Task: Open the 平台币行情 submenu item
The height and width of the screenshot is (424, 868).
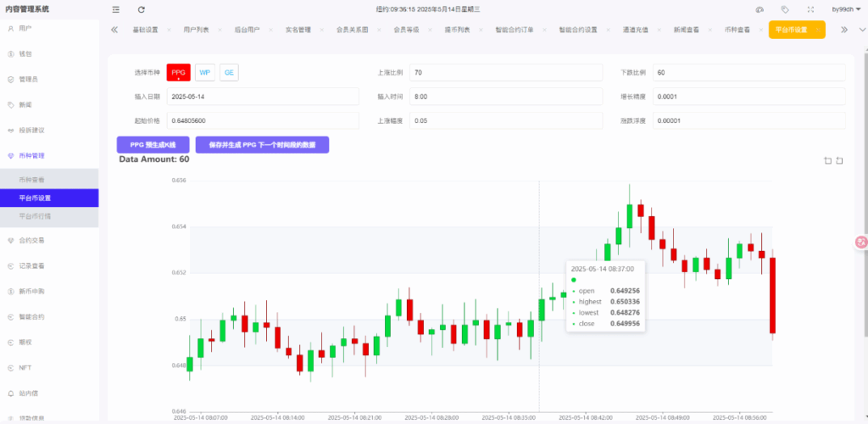Action: click(49, 216)
